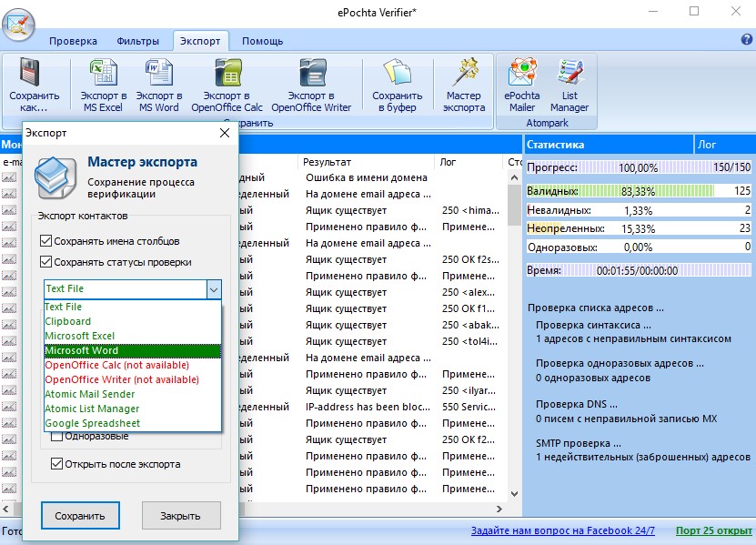Open List Manager
This screenshot has height=545, width=756.
click(570, 86)
